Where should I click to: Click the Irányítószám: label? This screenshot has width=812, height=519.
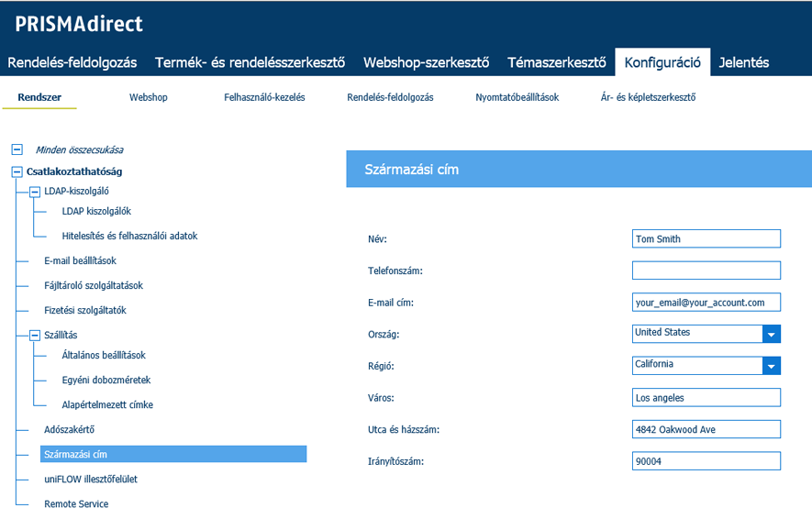[395, 461]
